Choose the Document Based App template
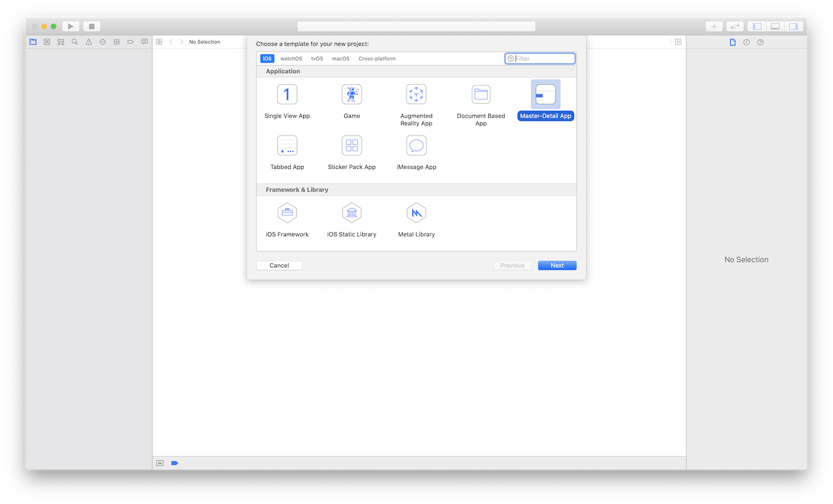Image resolution: width=833 pixels, height=504 pixels. [481, 105]
